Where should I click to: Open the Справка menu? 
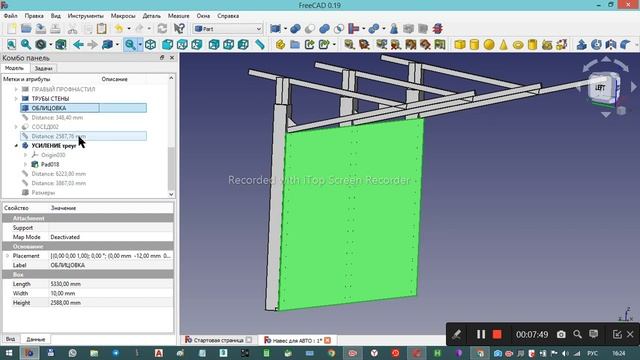228,16
